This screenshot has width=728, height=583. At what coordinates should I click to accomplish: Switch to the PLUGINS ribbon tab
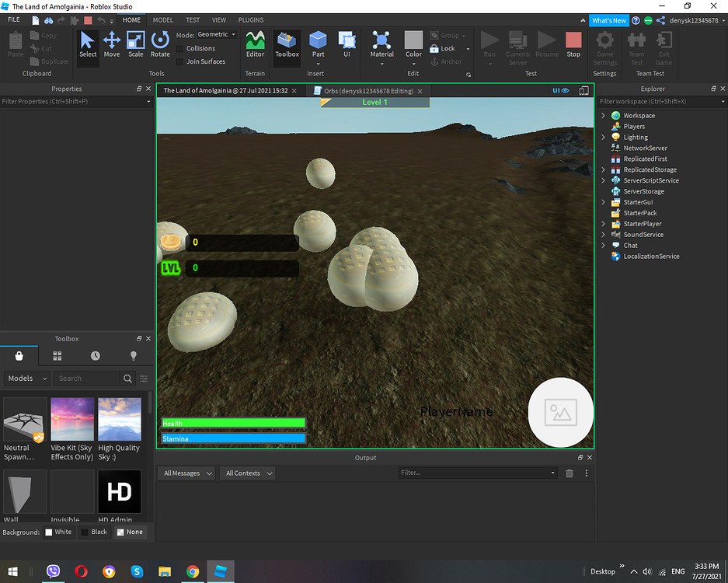251,20
